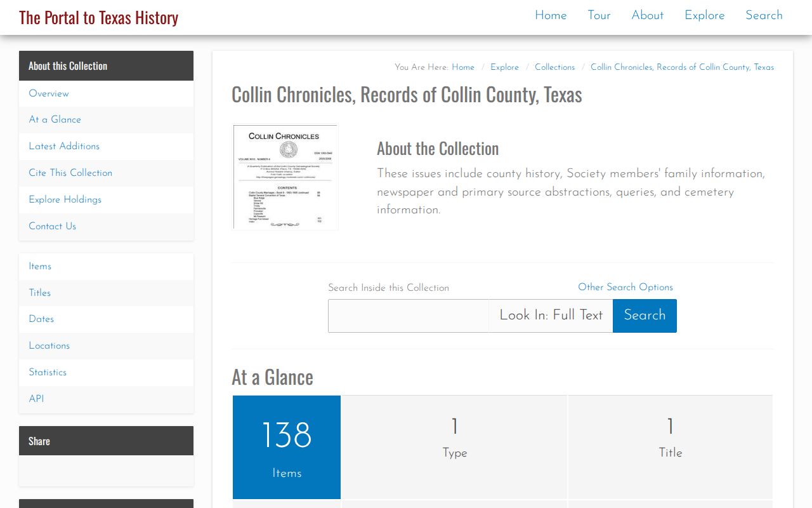This screenshot has height=508, width=812.
Task: Click the blue Search button
Action: [x=645, y=316]
